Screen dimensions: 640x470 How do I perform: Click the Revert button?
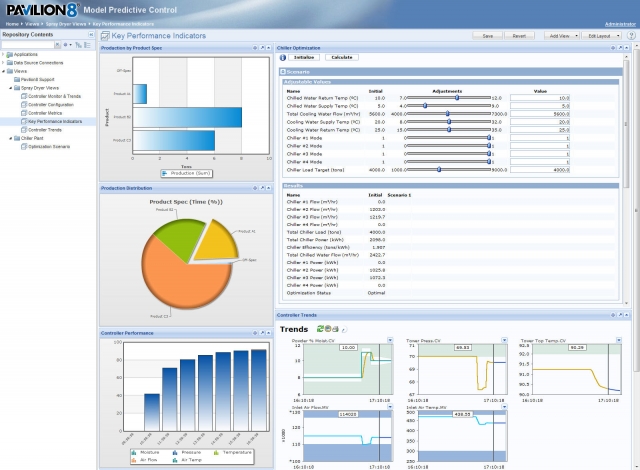[519, 36]
